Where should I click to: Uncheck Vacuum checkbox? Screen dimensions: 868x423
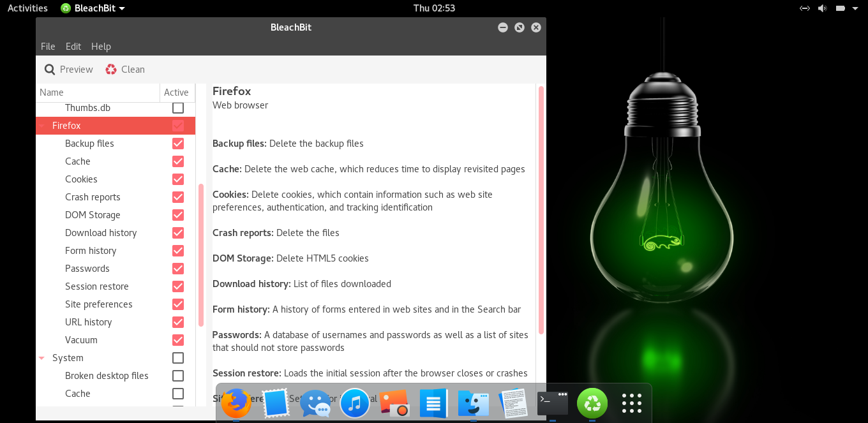178,340
